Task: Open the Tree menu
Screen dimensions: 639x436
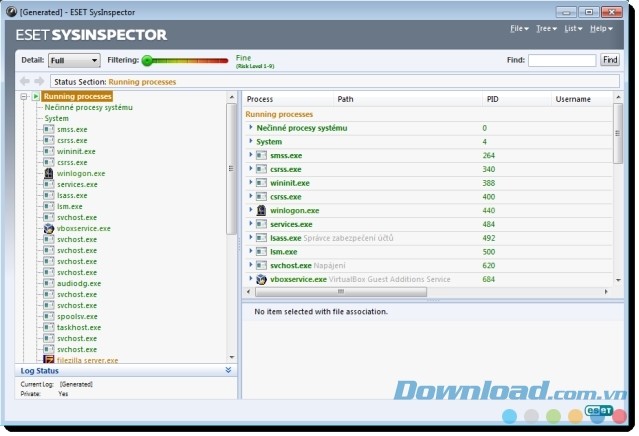Action: coord(546,29)
